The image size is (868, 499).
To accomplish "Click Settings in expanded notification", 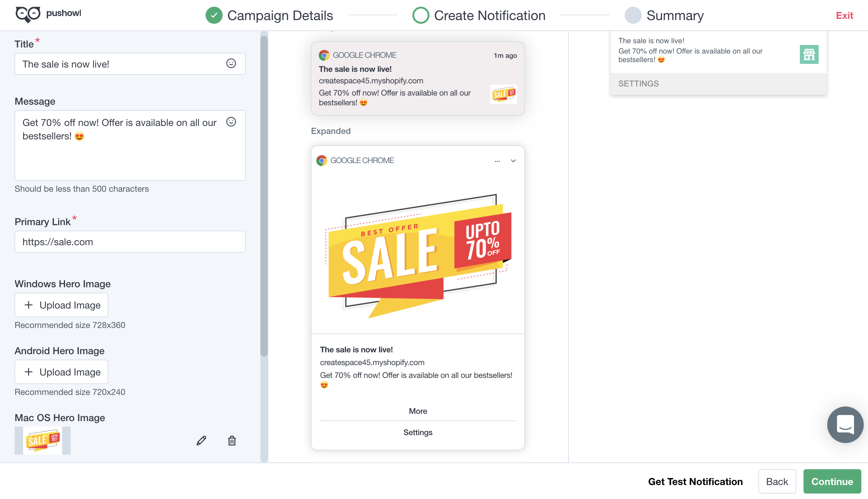I will (418, 432).
